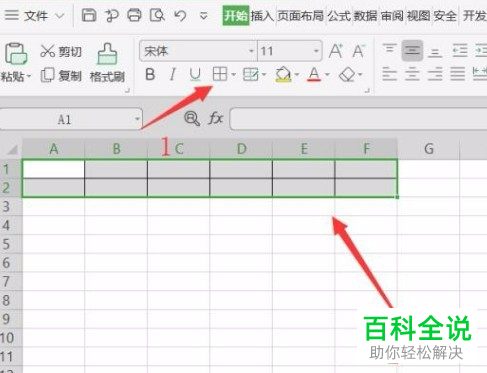Select the 格式刷 format painter
The height and width of the screenshot is (373, 487).
tap(107, 63)
